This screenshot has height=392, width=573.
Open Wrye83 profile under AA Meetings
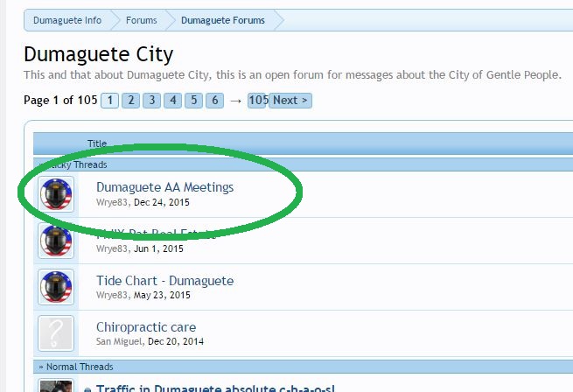(x=112, y=202)
